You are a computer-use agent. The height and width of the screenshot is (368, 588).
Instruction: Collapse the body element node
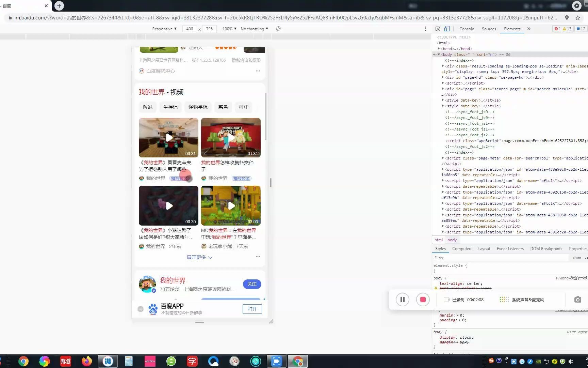coord(439,55)
